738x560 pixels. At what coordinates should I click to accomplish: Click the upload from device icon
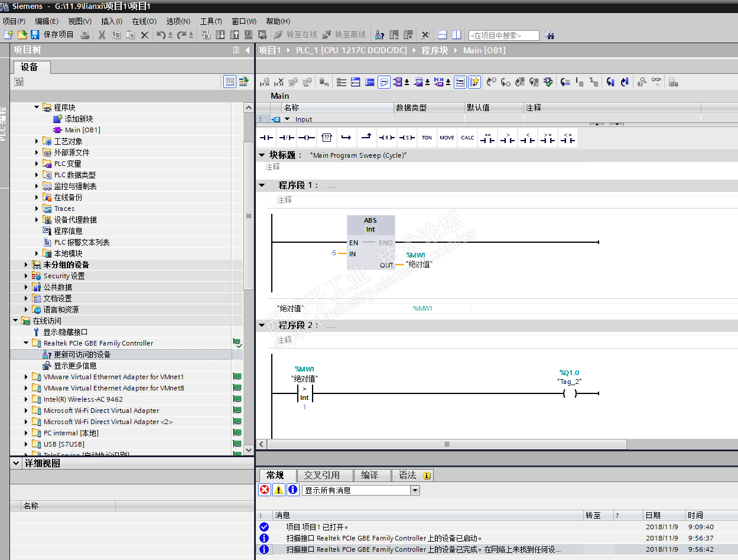point(235,35)
